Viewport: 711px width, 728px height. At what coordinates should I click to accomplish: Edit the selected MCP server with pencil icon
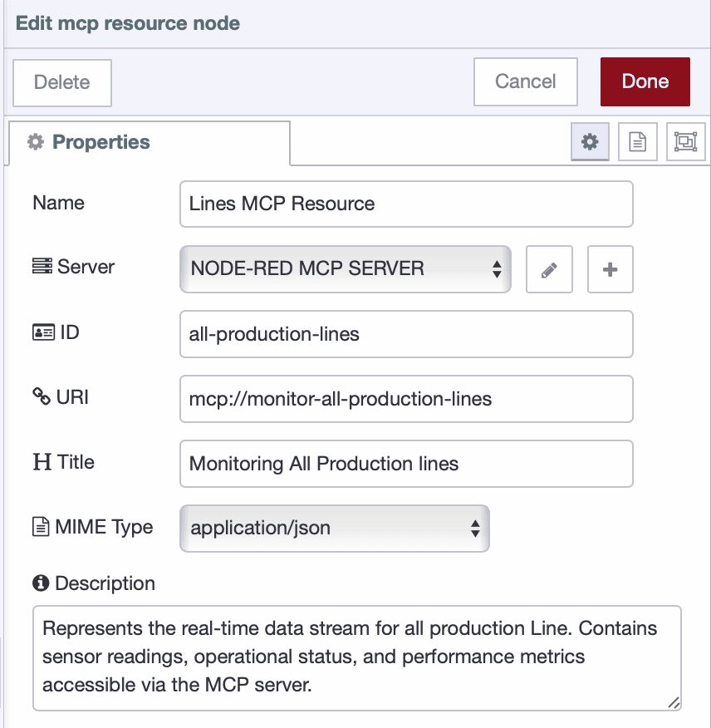549,269
